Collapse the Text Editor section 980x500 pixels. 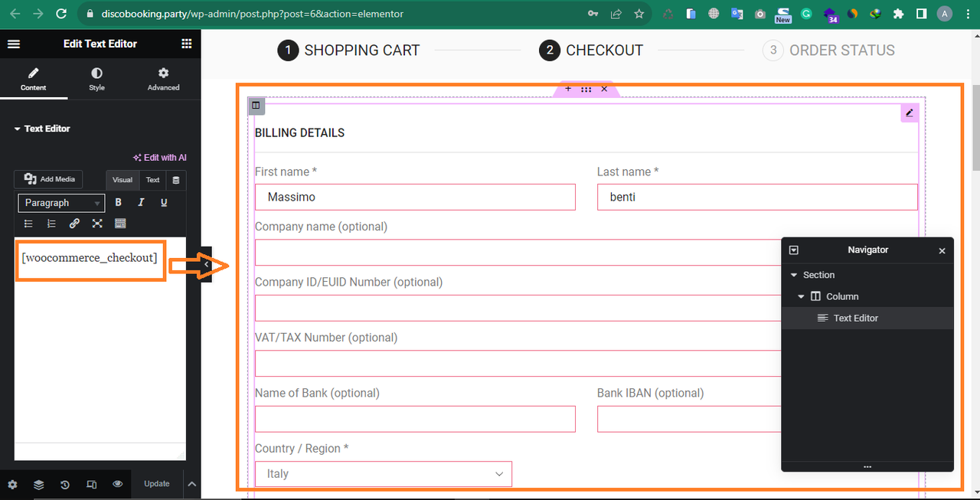point(42,129)
